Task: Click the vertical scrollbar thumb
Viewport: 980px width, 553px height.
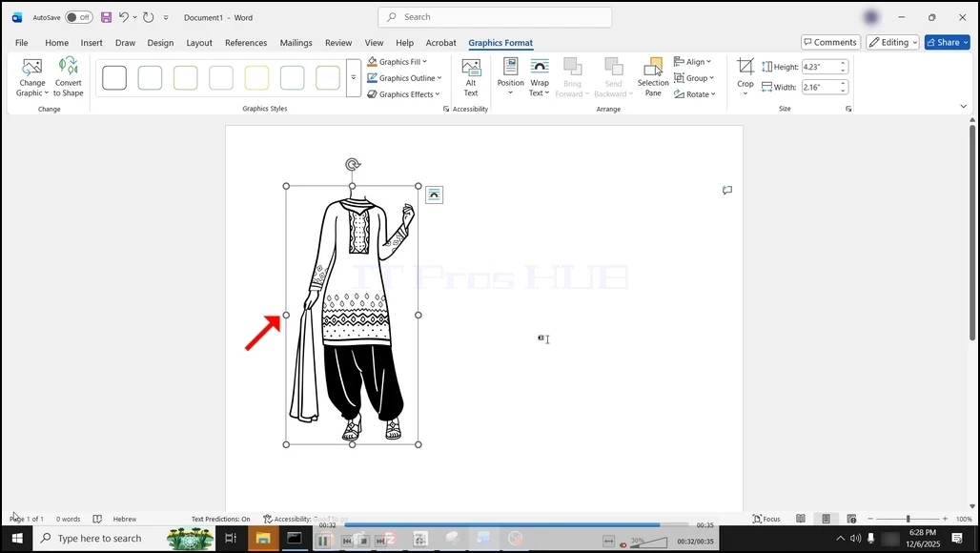Action: coord(971,233)
